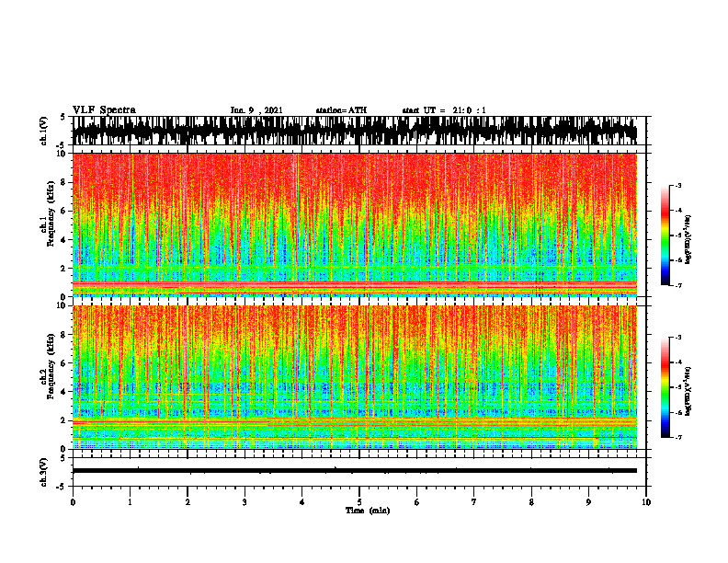Screen dimensions: 728x563
Task: Click the "8" kHz tick on ch.2 frequency axis
Action: [x=64, y=335]
